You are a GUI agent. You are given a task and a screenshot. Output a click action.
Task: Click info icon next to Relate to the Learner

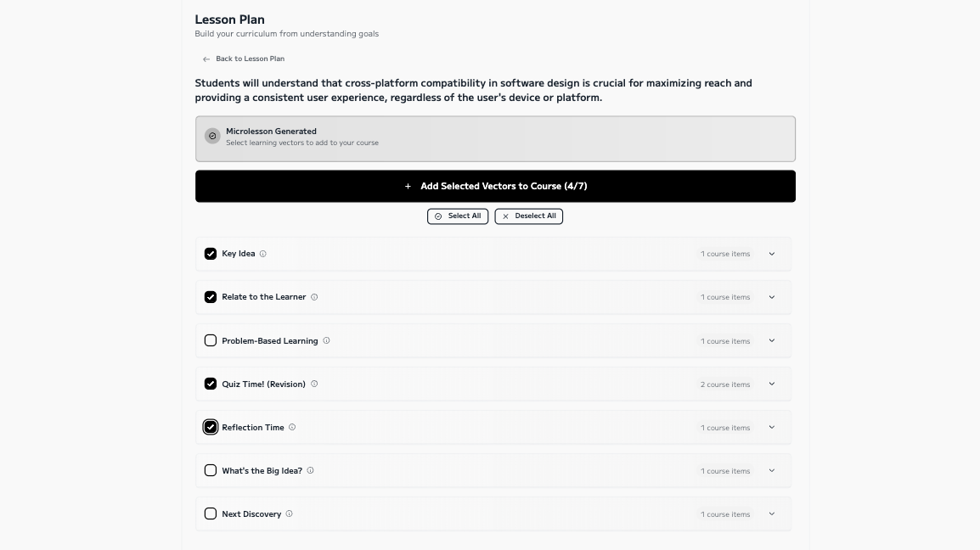(x=314, y=297)
